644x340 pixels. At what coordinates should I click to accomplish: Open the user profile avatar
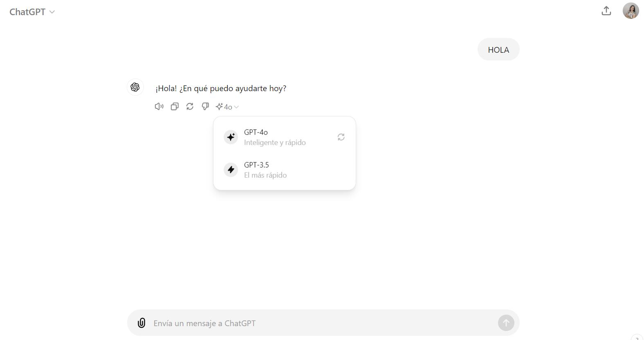[x=631, y=11]
